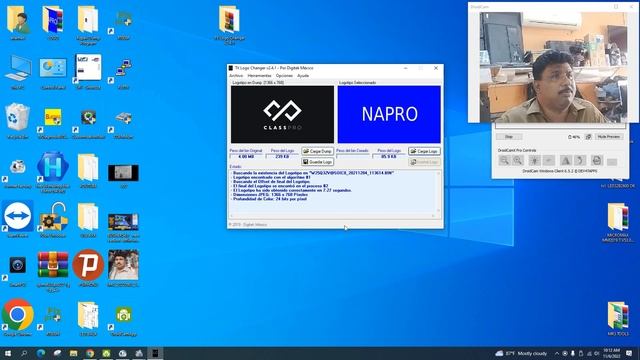This screenshot has height=360, width=640.
Task: Open the user folder icon with person picture
Action: click(x=18, y=22)
